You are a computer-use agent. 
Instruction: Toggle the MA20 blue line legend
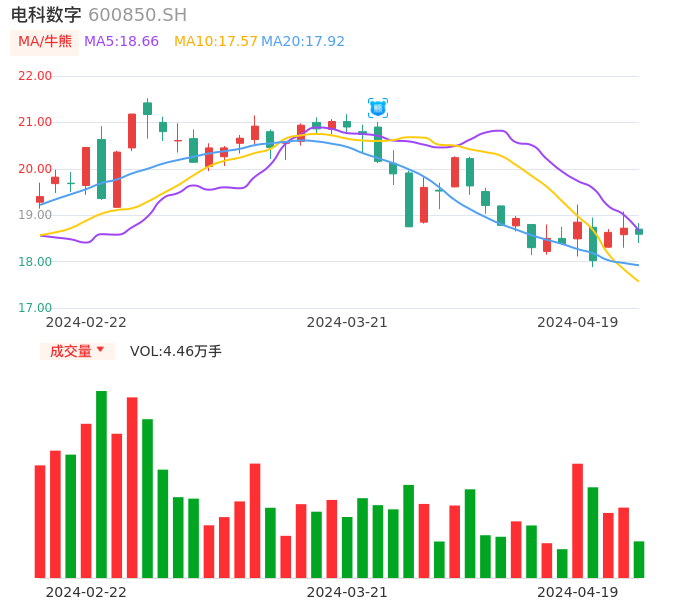[x=303, y=42]
